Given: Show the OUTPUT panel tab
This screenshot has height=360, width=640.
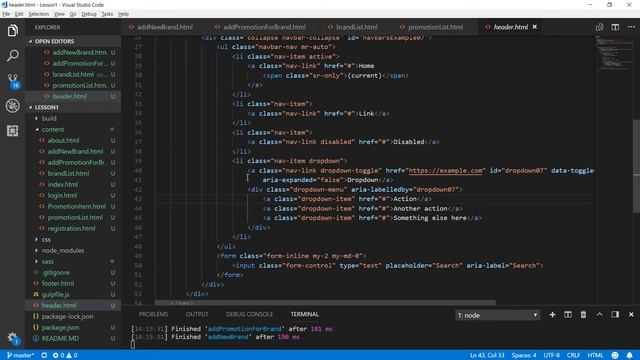Looking at the screenshot, I should 197,314.
